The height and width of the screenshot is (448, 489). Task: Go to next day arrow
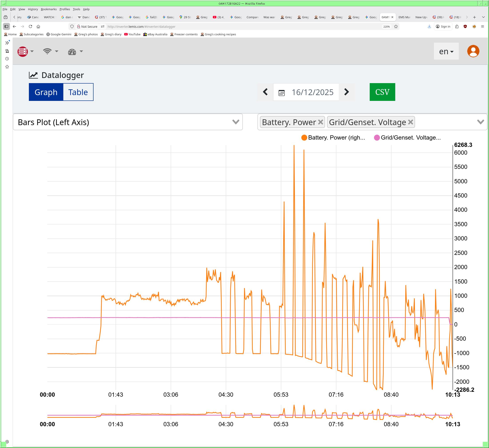pyautogui.click(x=346, y=92)
